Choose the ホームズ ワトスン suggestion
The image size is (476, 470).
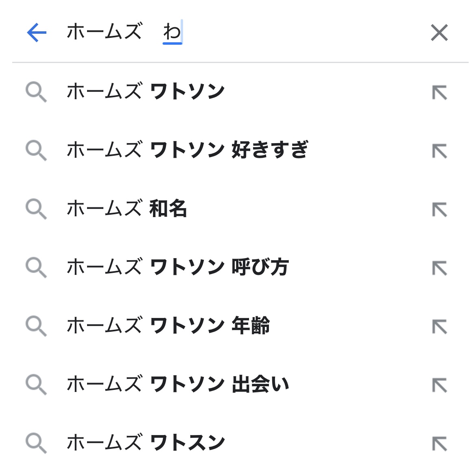[x=146, y=443]
